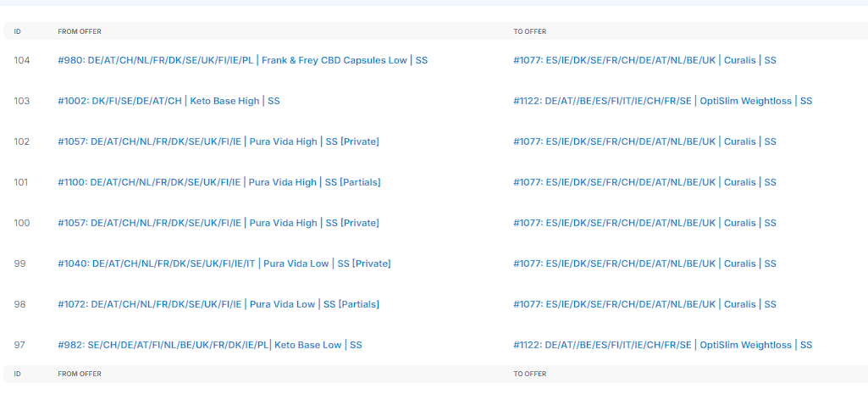
Task: Select the ID cell 100
Action: click(21, 224)
